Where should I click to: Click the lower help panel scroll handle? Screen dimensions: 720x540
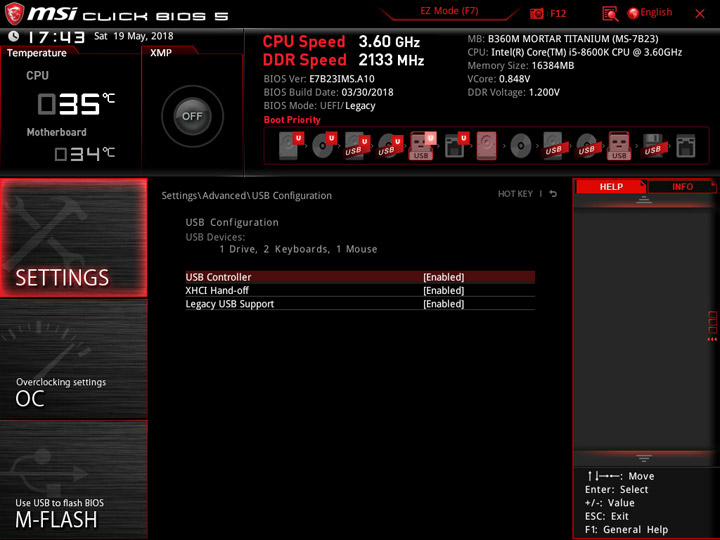coord(644,458)
